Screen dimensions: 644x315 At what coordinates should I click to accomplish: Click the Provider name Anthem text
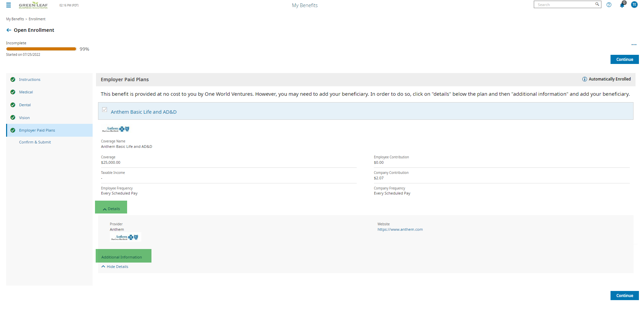[117, 229]
